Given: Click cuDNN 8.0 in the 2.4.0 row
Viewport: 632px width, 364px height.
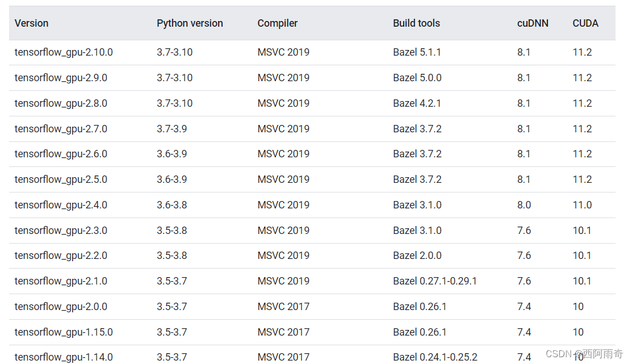Looking at the screenshot, I should pos(524,205).
